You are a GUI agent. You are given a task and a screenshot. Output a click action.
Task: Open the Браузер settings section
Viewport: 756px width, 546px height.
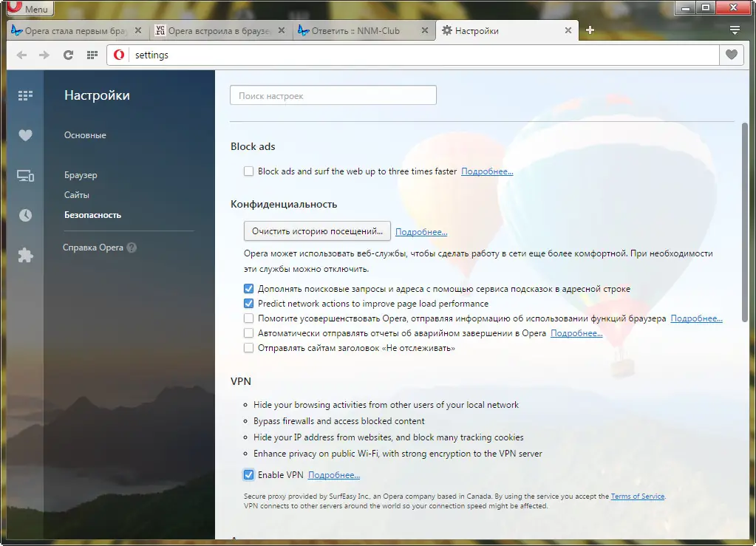pyautogui.click(x=81, y=175)
